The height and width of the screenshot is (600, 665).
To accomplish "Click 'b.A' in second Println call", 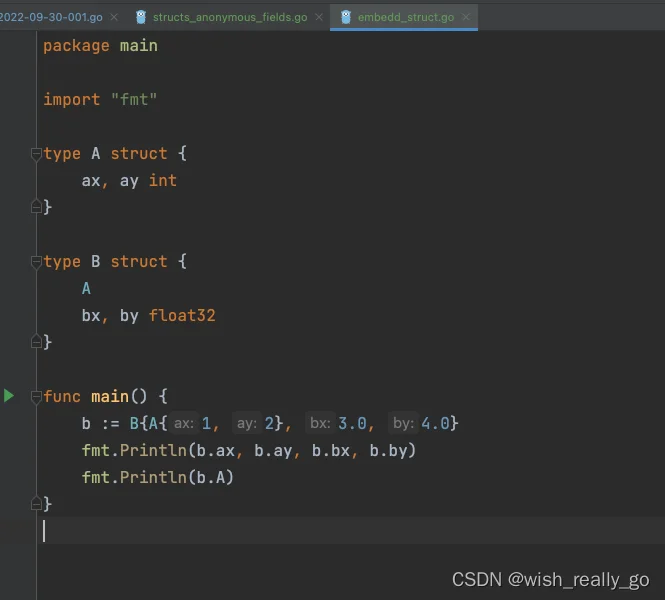I will click(211, 477).
